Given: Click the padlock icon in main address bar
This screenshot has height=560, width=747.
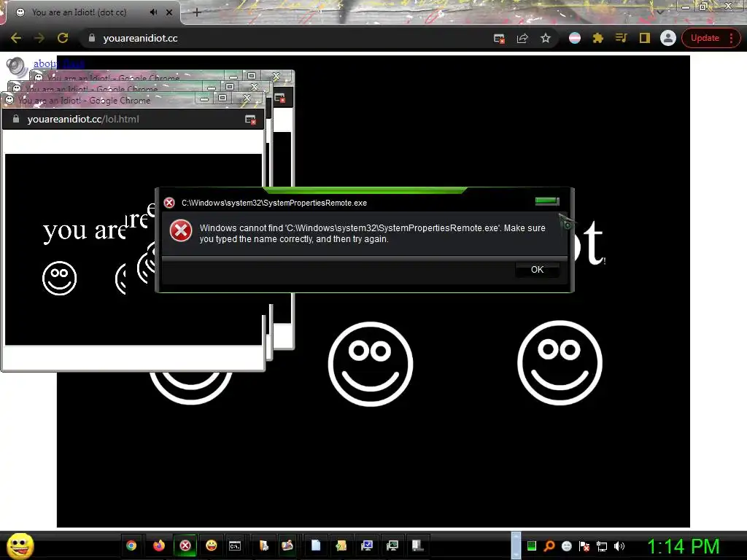Looking at the screenshot, I should [92, 38].
